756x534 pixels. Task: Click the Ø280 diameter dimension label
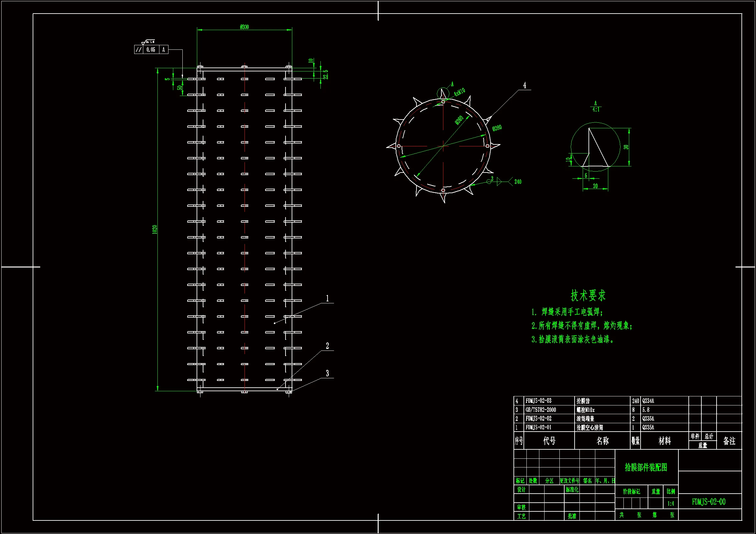497,128
